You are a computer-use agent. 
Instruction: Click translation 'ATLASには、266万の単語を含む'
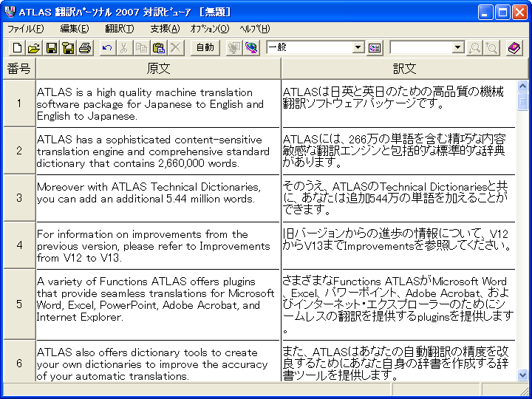364,140
